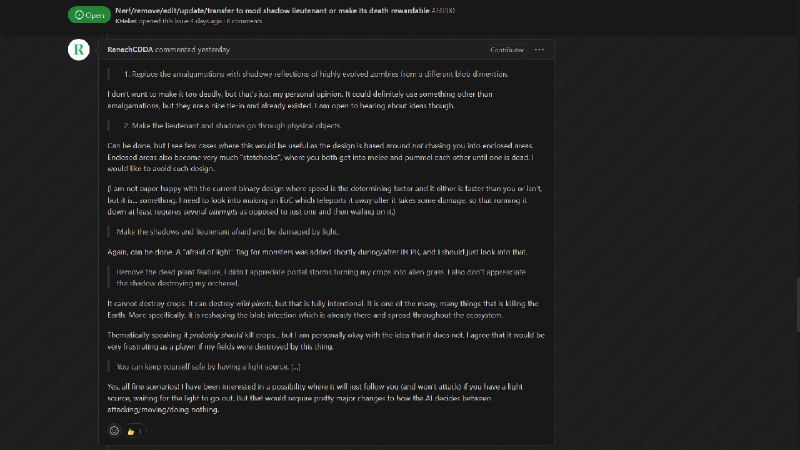Click the "It cannot destroy crops" paragraph
800x450 pixels.
tap(320, 308)
